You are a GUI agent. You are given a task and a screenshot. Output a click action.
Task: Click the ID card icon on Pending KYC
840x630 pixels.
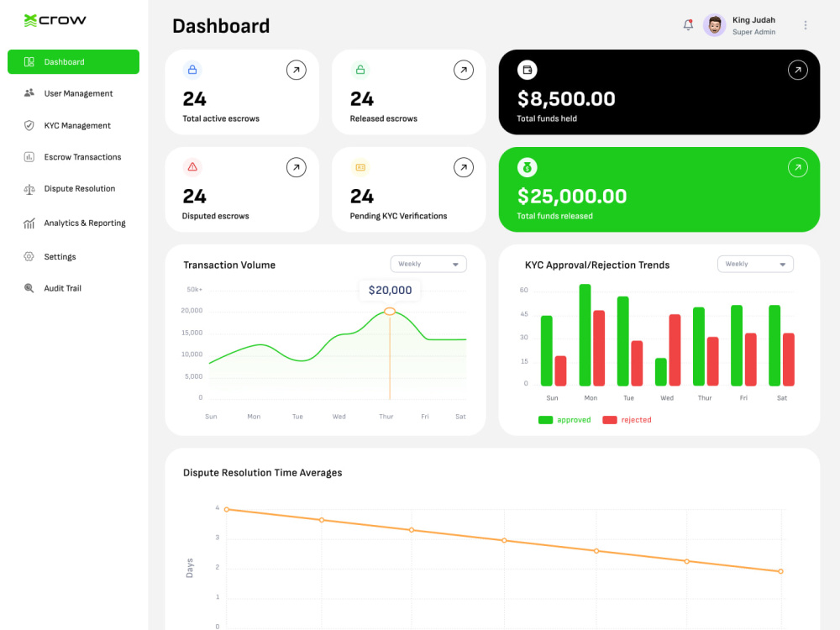click(x=360, y=167)
